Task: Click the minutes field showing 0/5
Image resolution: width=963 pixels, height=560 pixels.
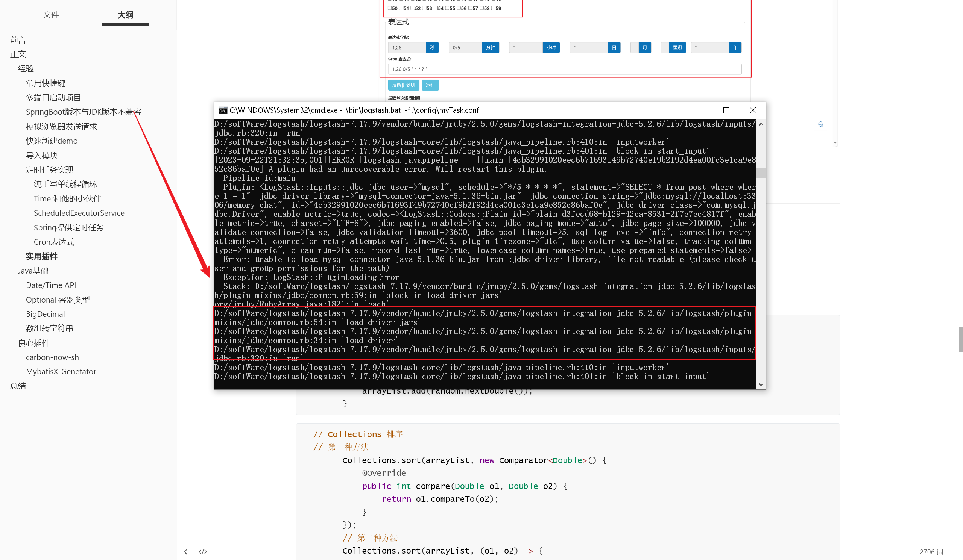Action: click(465, 47)
